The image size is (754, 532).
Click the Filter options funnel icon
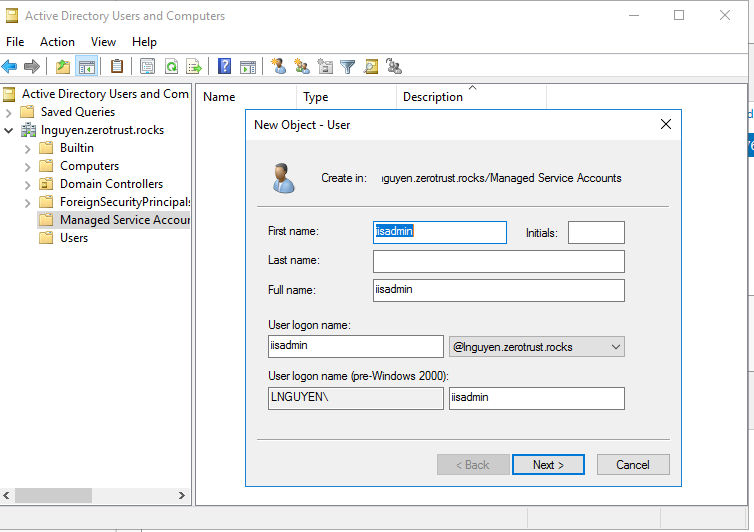pyautogui.click(x=347, y=67)
